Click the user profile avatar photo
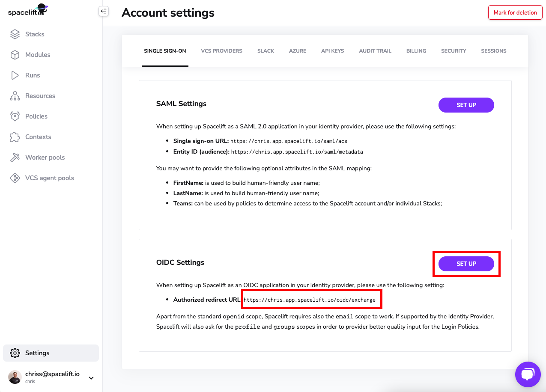The image size is (546, 392). point(15,377)
